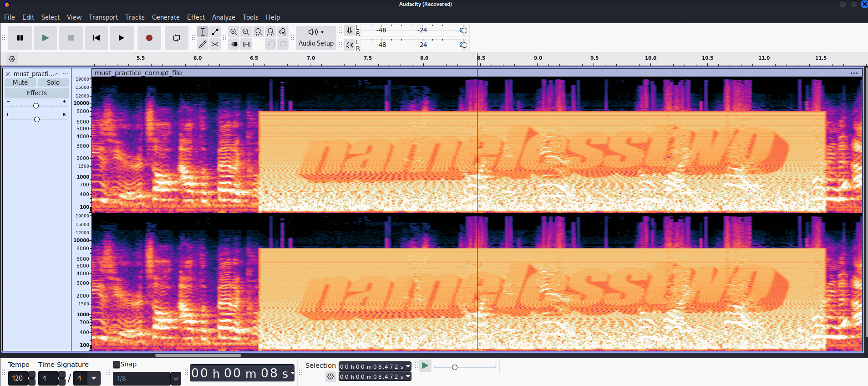Open the Generate menu
This screenshot has height=386, width=868.
click(166, 17)
